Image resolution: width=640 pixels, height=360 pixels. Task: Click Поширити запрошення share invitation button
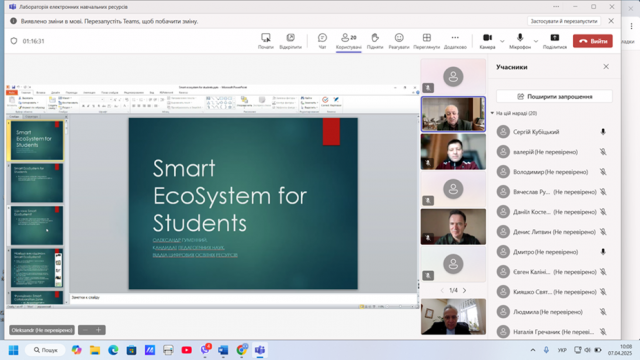[554, 96]
